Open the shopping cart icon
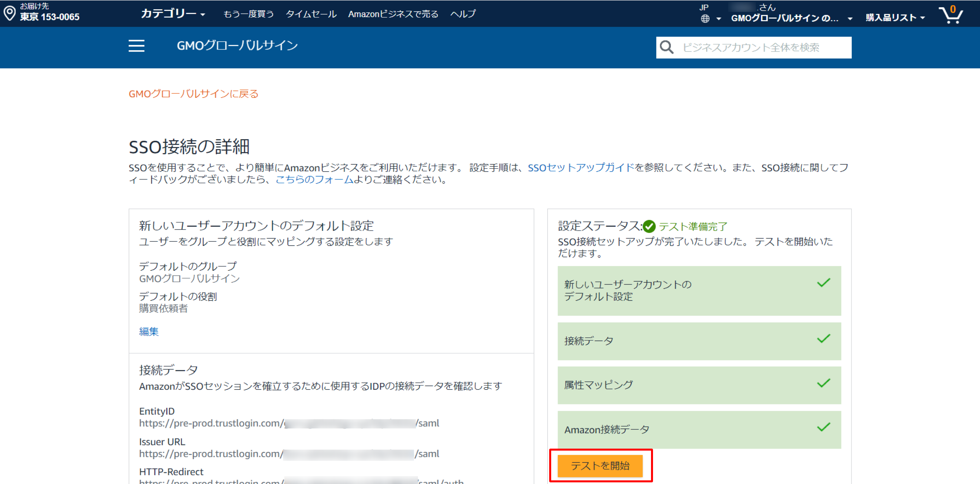This screenshot has height=484, width=980. [951, 15]
